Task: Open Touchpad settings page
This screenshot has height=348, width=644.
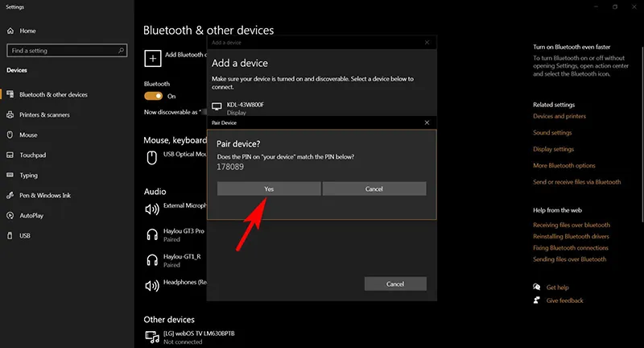Action: 32,155
